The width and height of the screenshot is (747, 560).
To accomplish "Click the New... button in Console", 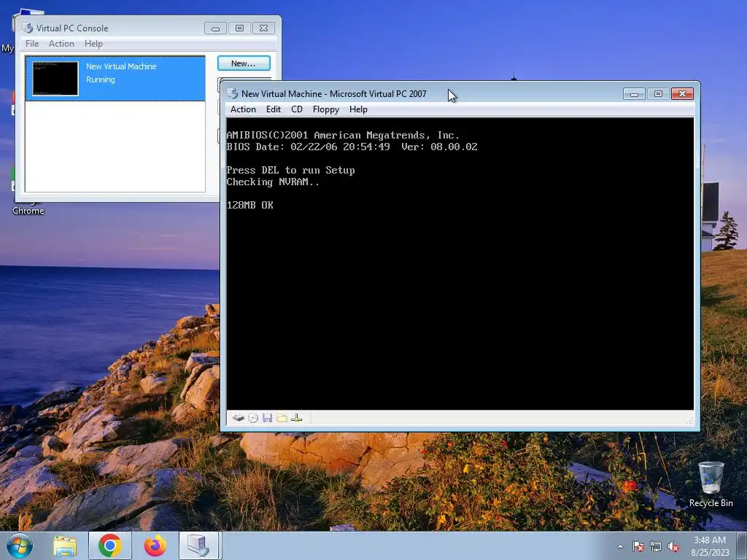I will pyautogui.click(x=244, y=63).
